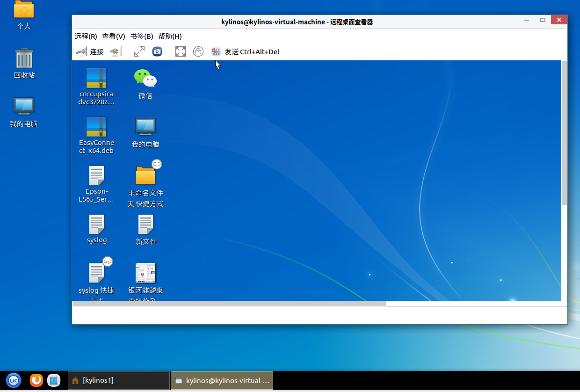The image size is (580, 392).
Task: Click the padlock icon in toolbar
Action: [198, 51]
